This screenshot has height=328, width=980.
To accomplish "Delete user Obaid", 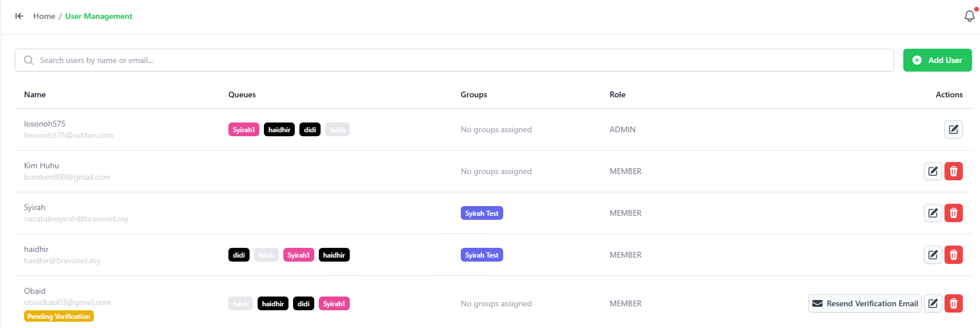I will tap(954, 303).
